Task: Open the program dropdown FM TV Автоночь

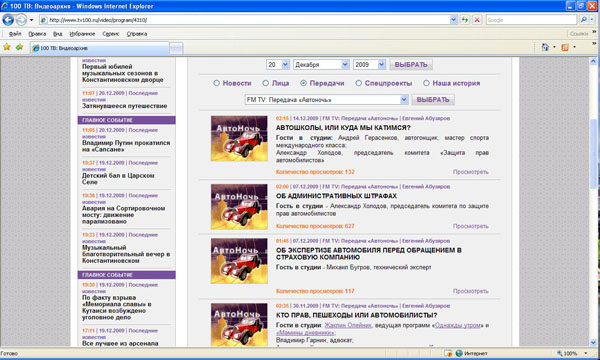Action: 404,100
